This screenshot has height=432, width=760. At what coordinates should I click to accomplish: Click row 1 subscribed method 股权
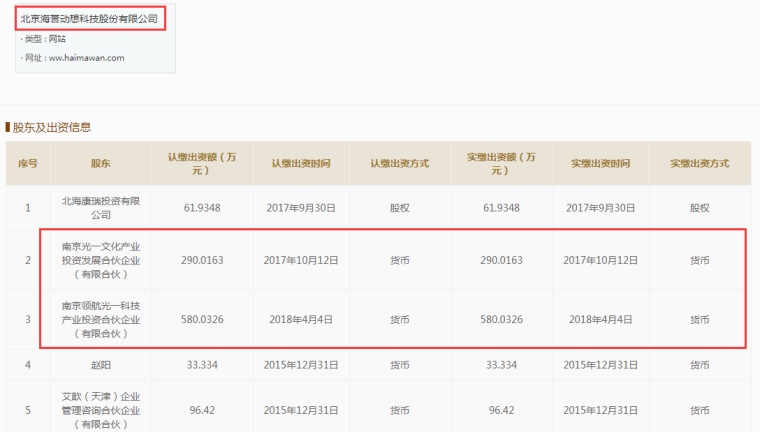pyautogui.click(x=399, y=208)
